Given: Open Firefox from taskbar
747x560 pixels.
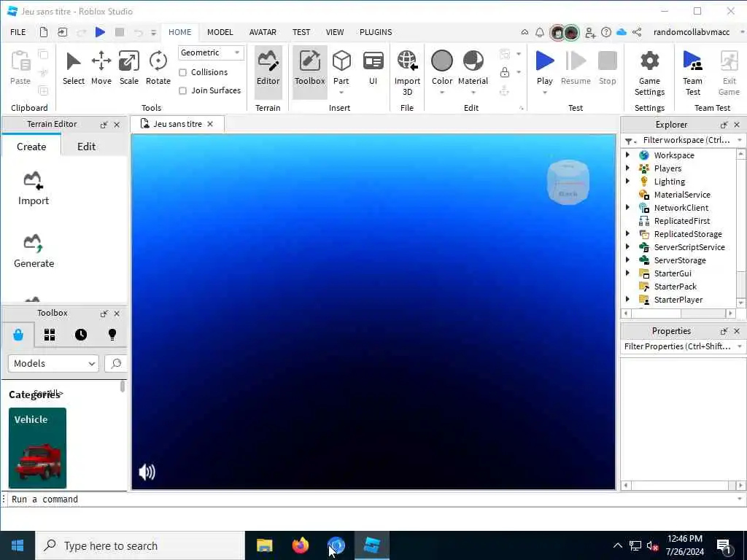Looking at the screenshot, I should (x=300, y=545).
